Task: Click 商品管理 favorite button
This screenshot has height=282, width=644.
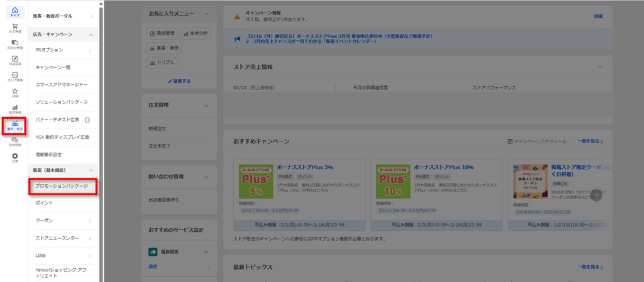Action: click(162, 33)
